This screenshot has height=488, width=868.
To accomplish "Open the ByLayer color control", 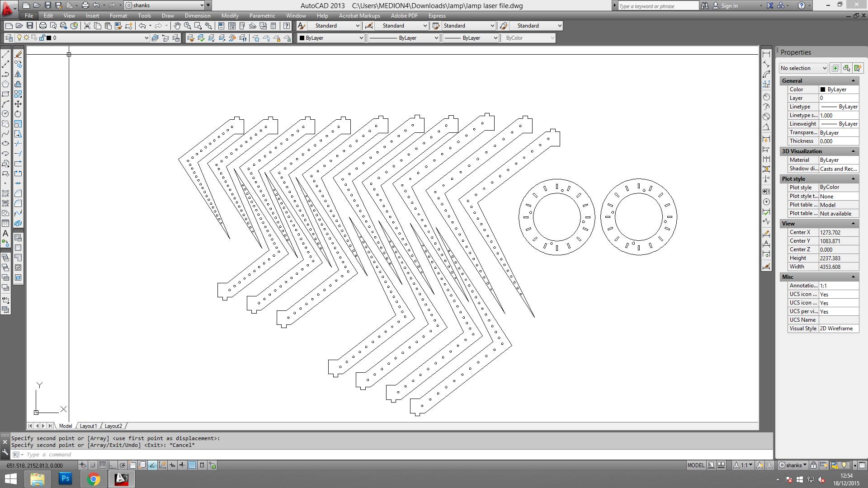I will point(331,38).
